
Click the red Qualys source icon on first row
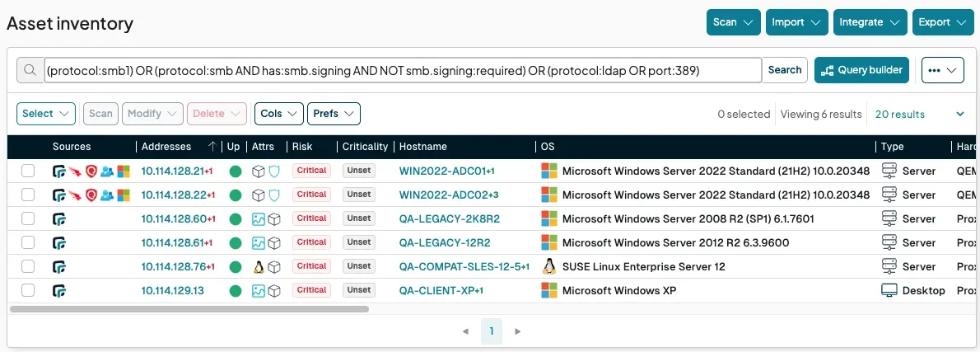91,171
